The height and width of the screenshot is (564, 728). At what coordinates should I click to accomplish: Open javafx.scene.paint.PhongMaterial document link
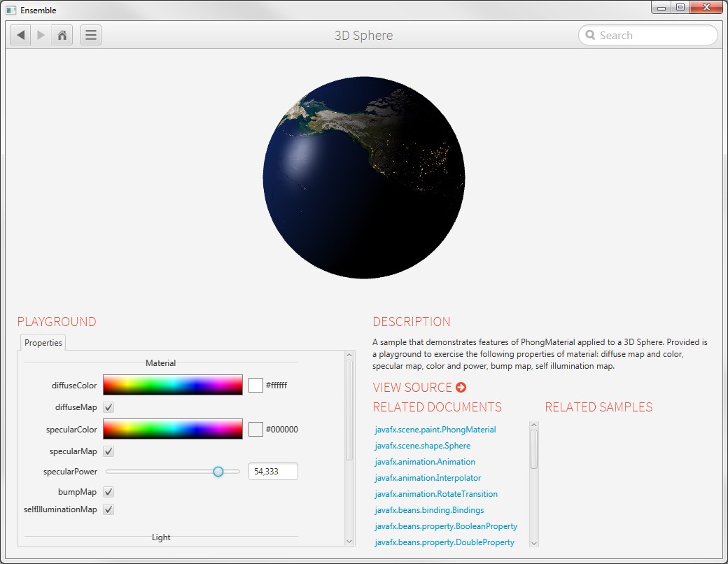[435, 430]
